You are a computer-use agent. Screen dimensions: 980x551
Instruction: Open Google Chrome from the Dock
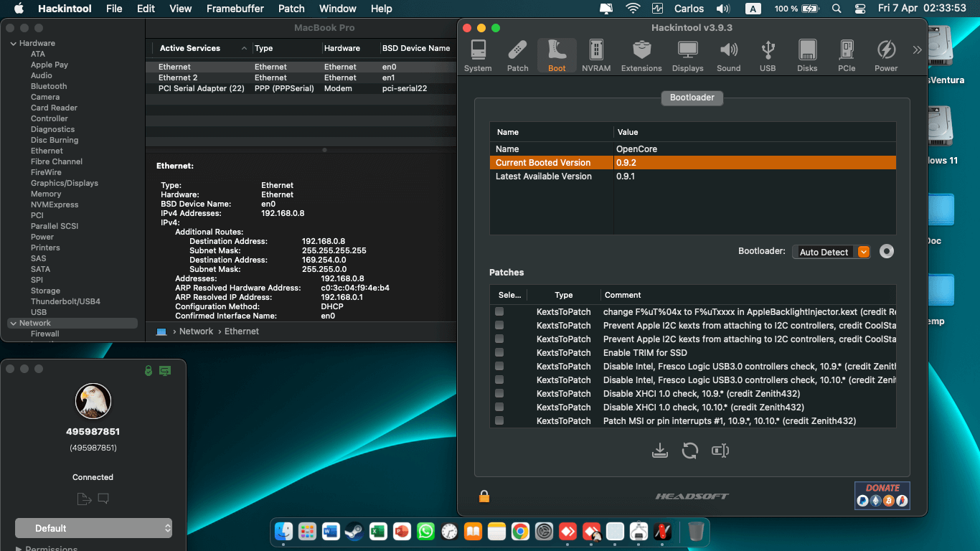tap(520, 532)
